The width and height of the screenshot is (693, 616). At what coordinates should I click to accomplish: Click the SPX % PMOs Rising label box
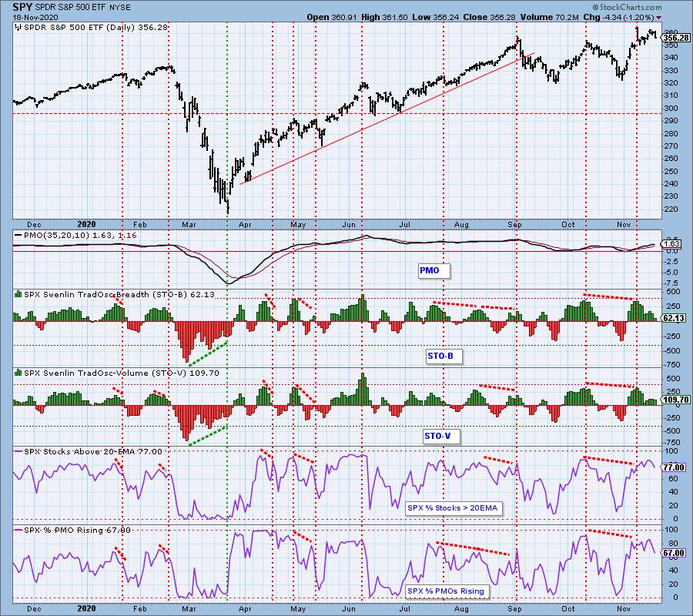(447, 591)
